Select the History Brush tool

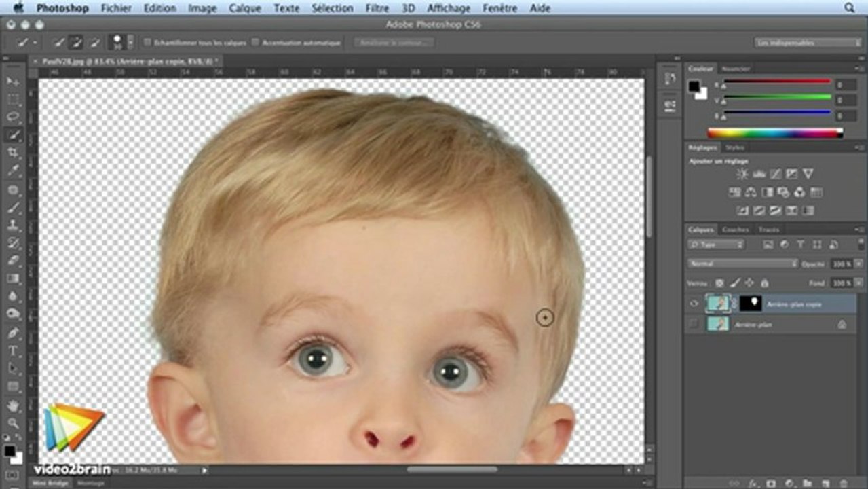[12, 243]
